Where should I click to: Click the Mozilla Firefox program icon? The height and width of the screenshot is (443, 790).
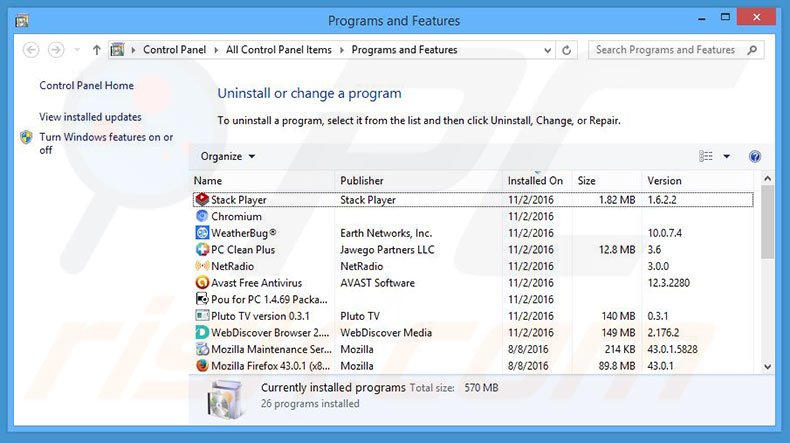click(x=202, y=366)
